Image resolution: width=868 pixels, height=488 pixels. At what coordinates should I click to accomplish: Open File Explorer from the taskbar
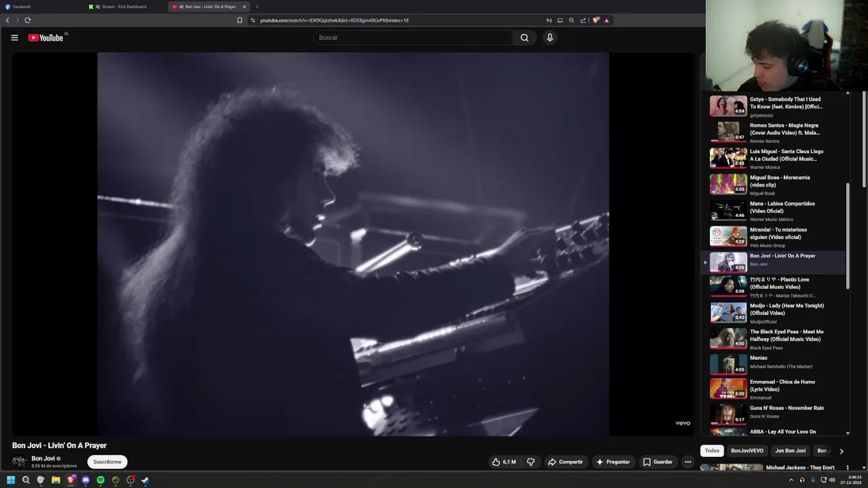pyautogui.click(x=56, y=480)
